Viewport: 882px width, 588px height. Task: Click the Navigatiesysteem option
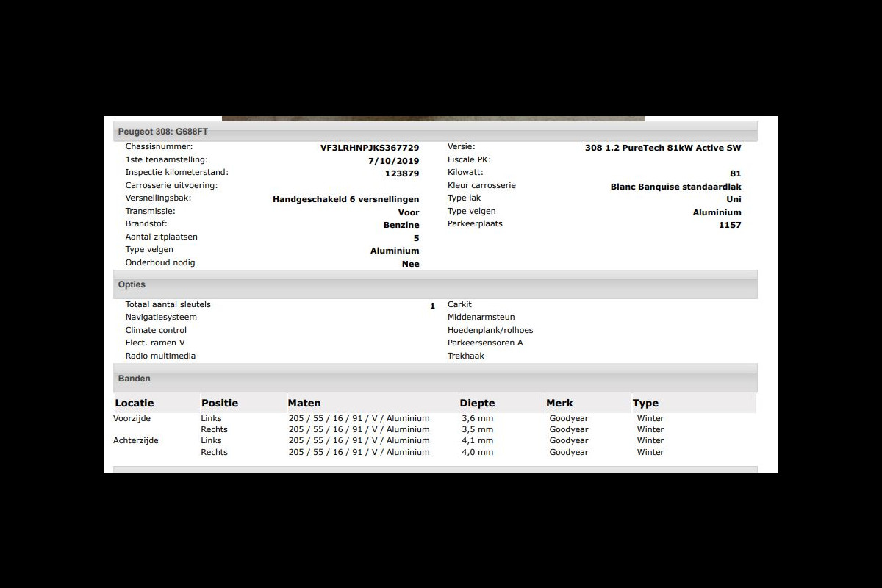(161, 318)
